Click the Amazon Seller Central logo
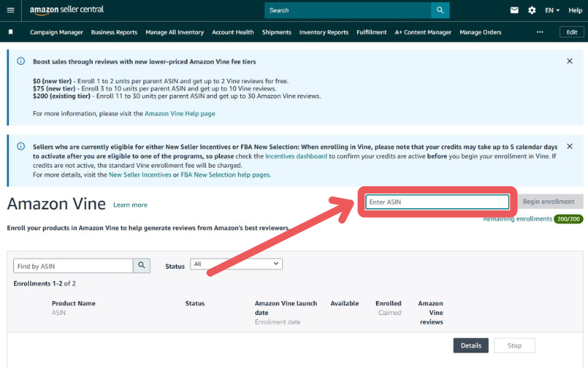 (x=67, y=10)
